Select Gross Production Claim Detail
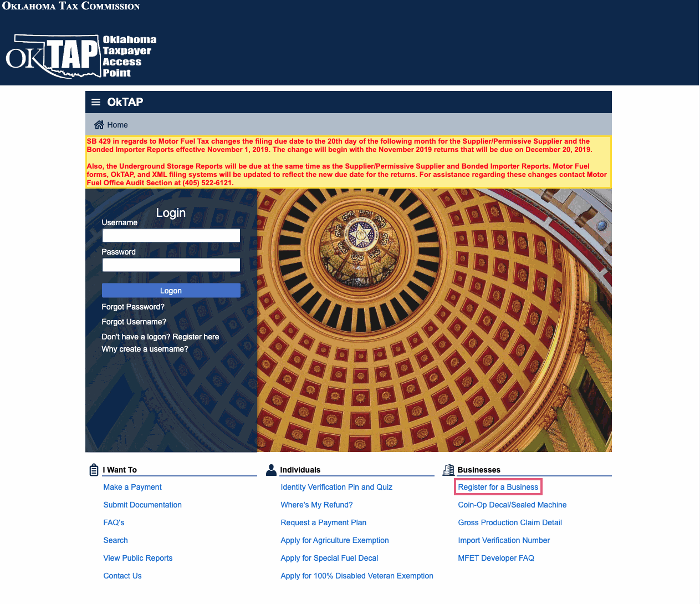Viewport: 700px width, 604px height. (510, 522)
